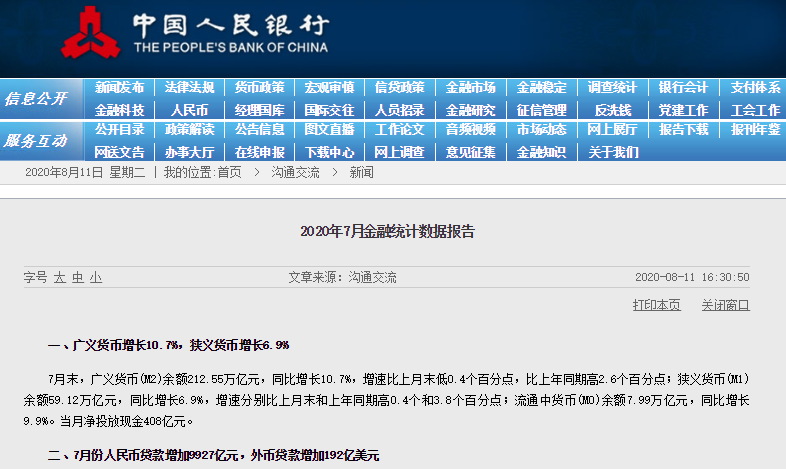Select the 报告下载 menu item
786x469 pixels.
(x=683, y=130)
